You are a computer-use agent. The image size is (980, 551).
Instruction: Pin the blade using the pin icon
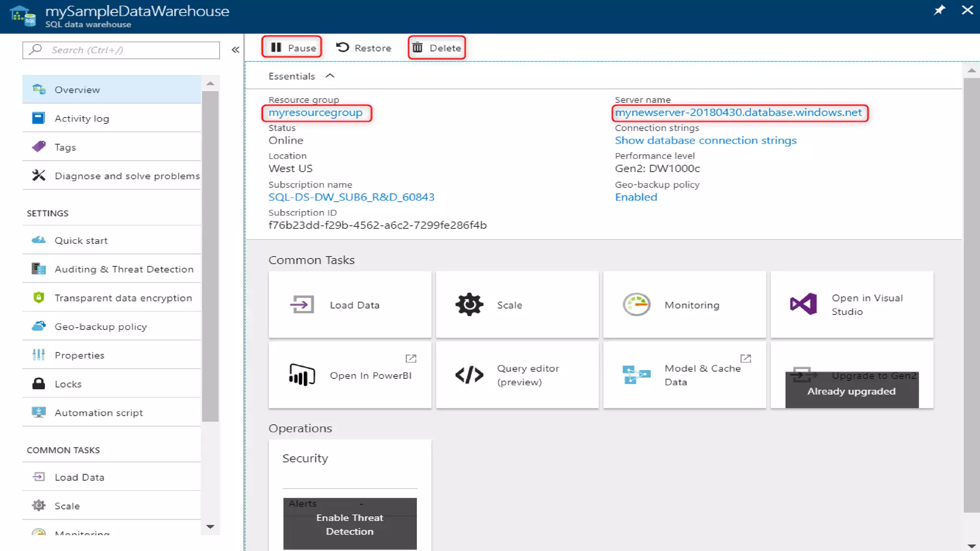939,10
